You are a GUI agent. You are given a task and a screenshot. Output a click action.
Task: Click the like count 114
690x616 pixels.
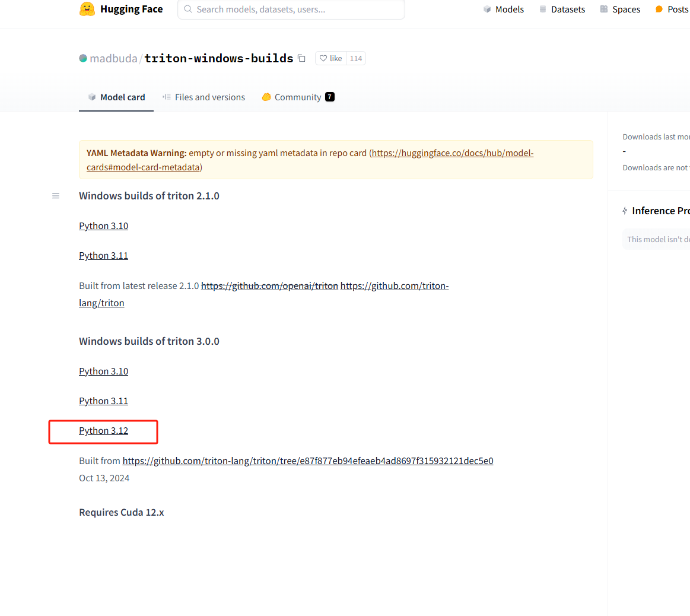pyautogui.click(x=356, y=58)
